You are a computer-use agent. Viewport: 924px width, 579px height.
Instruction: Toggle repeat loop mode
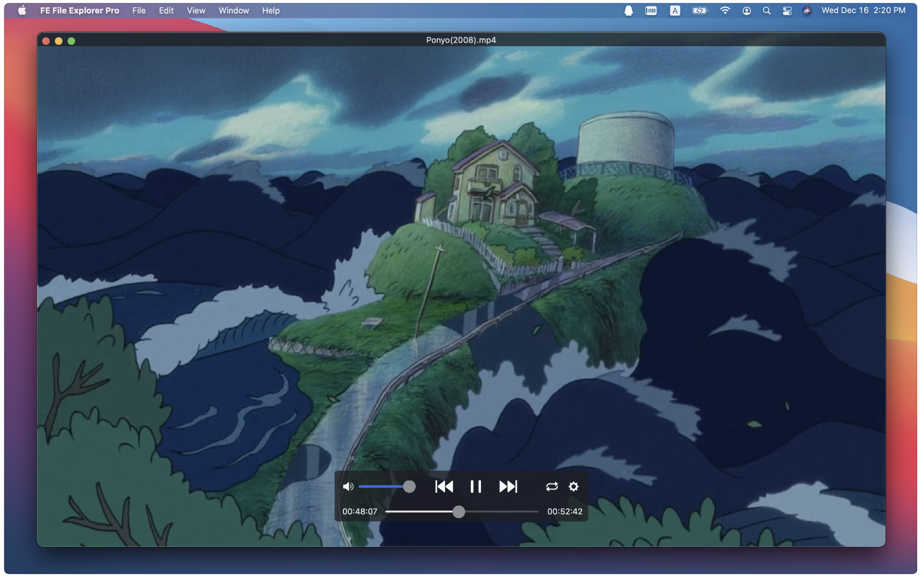(x=551, y=487)
